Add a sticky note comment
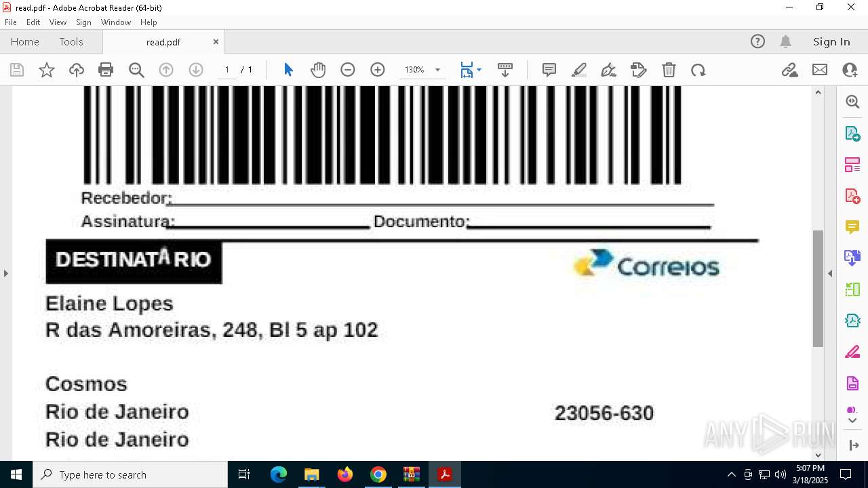 549,70
